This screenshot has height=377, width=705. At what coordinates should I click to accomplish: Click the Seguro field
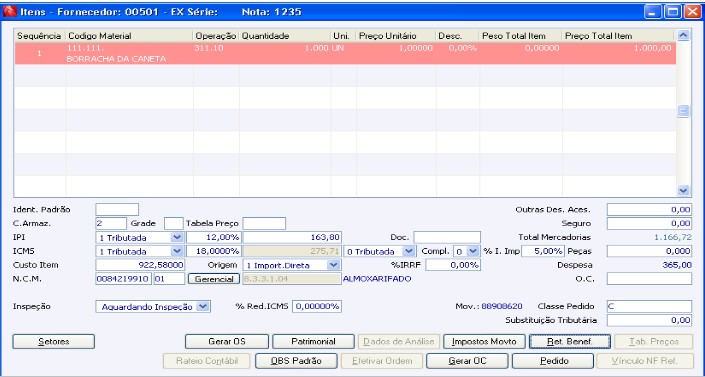(649, 223)
